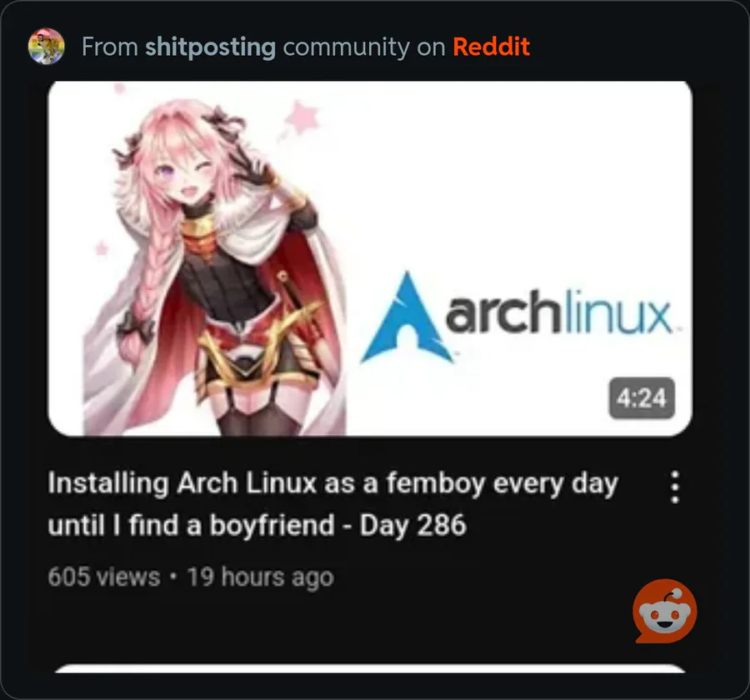Click the Reddit Snoo chat bubble icon
Viewport: 750px width, 700px height.
click(664, 611)
